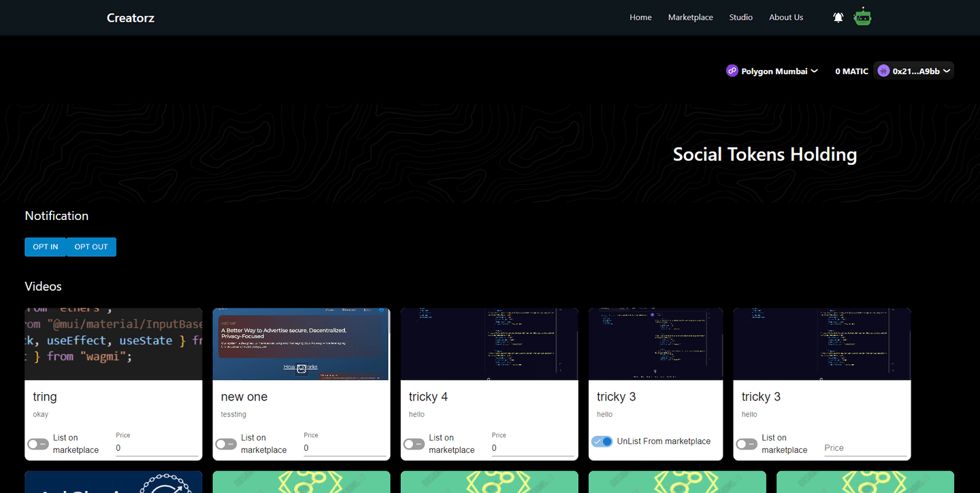Screen dimensions: 980x493
Task: Click the new one video title
Action: [x=244, y=397]
